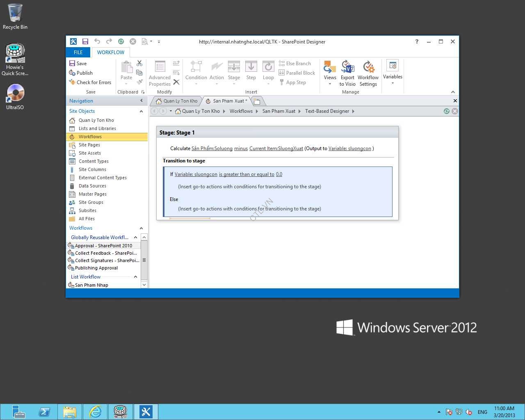
Task: Select Lists and Libraries in navigation
Action: point(97,128)
